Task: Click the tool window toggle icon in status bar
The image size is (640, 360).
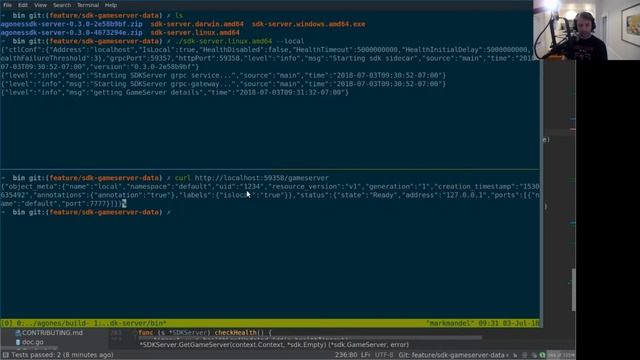Action: [x=5, y=355]
